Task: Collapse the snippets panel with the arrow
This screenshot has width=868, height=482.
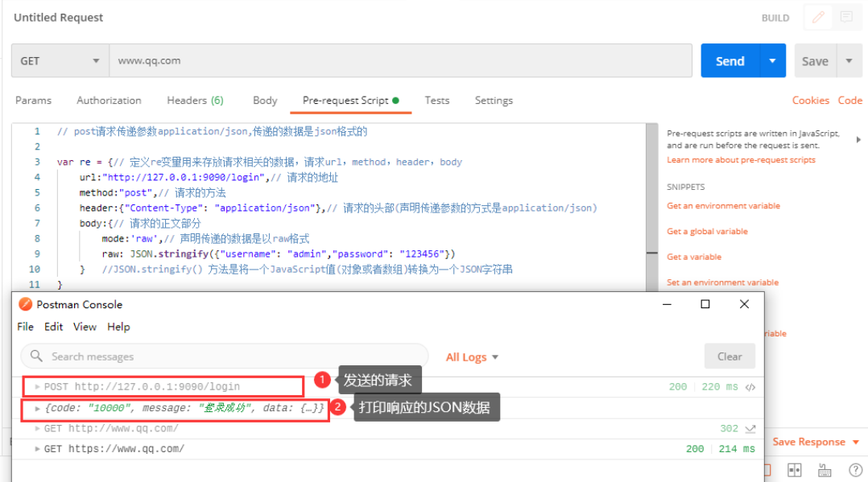Action: (x=858, y=139)
